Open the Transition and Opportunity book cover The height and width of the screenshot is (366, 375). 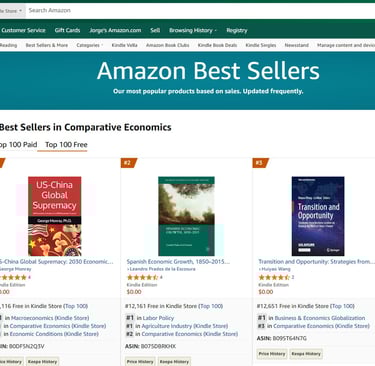[318, 216]
